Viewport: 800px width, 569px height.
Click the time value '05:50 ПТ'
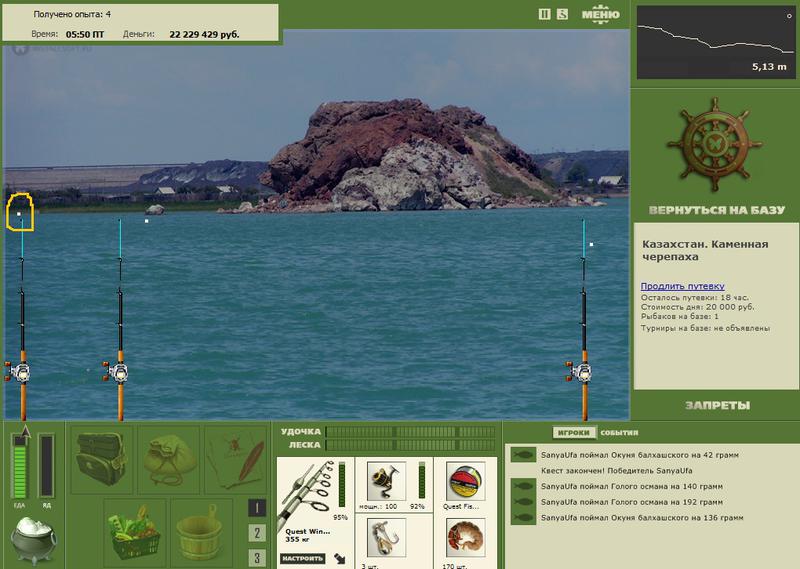coord(85,35)
